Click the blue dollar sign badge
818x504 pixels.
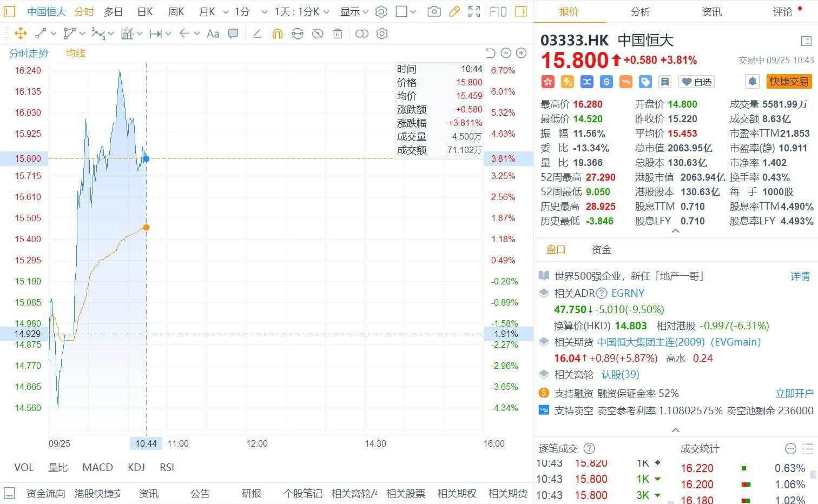tap(606, 82)
